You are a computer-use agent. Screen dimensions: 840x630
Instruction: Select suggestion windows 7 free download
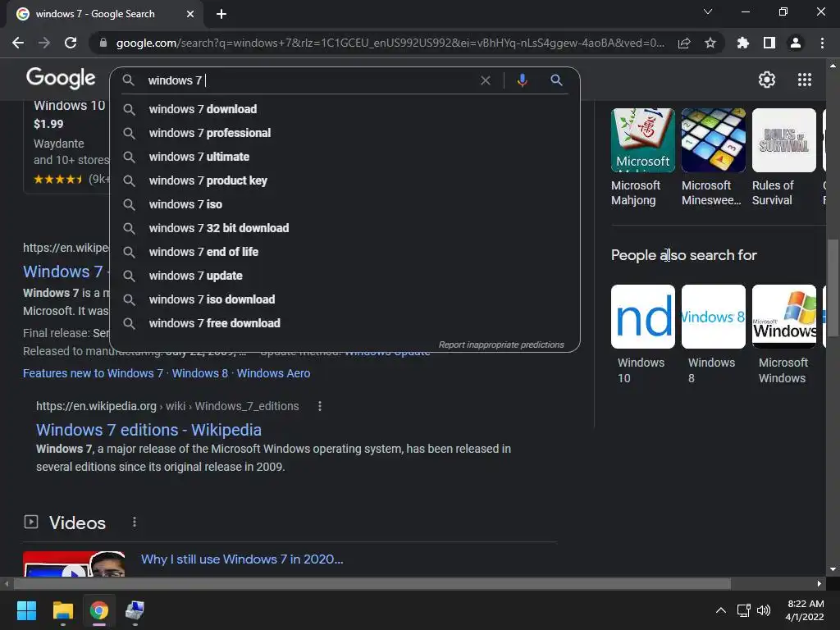[x=345, y=323]
